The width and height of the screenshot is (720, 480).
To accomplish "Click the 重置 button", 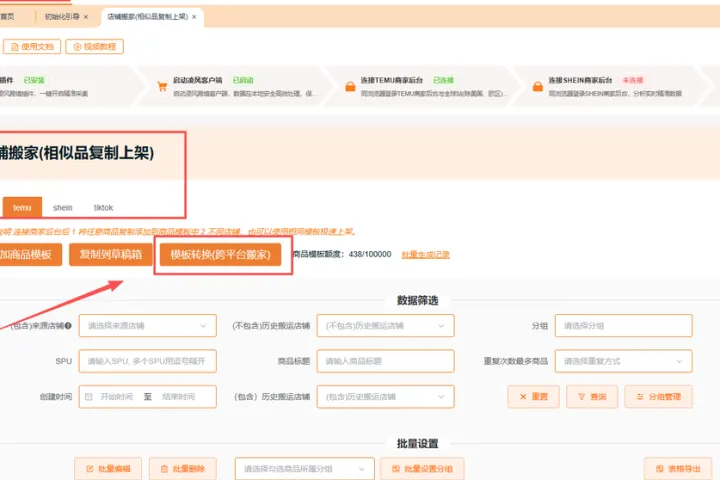I will [534, 396].
